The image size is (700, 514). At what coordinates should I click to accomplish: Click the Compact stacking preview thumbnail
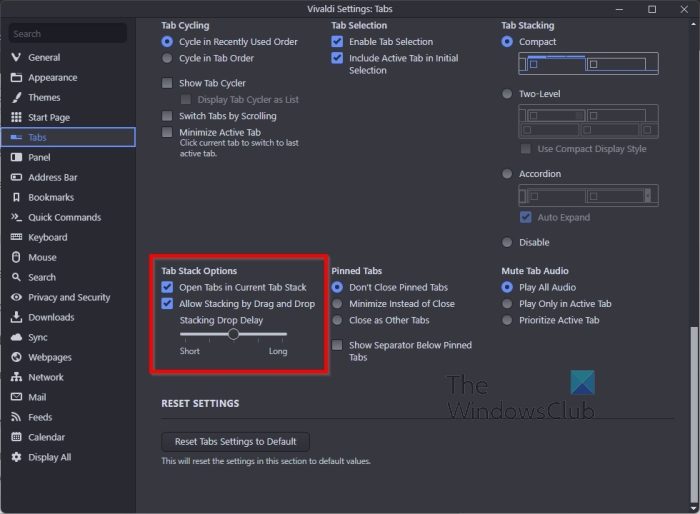[x=588, y=63]
